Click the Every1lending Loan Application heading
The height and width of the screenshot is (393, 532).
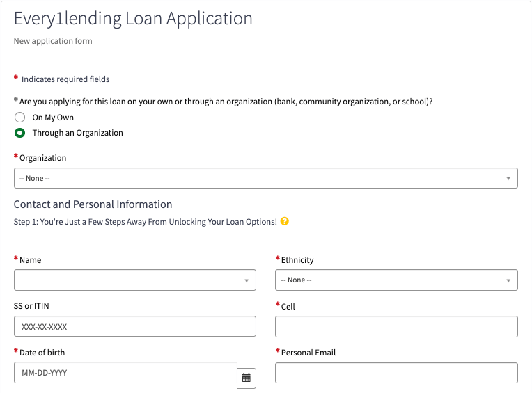coord(133,19)
